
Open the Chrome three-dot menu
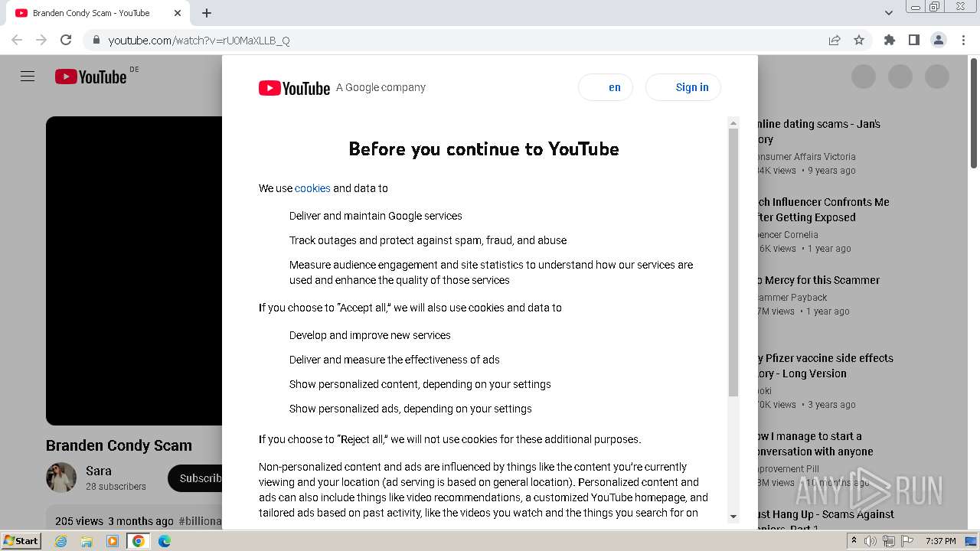[x=964, y=40]
